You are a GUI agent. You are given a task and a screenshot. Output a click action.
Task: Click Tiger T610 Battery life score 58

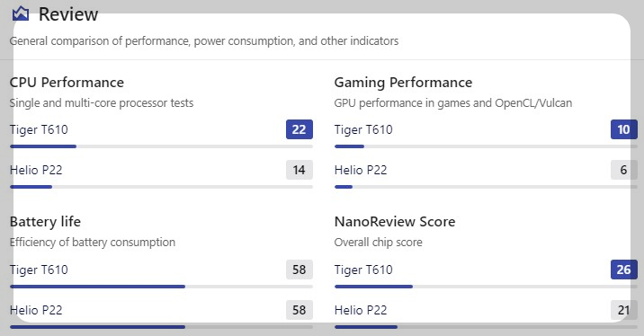(x=300, y=270)
